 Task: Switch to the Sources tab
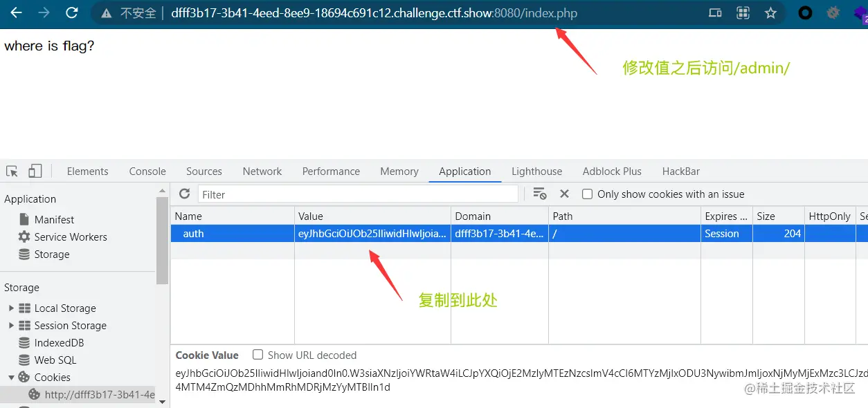tap(204, 171)
